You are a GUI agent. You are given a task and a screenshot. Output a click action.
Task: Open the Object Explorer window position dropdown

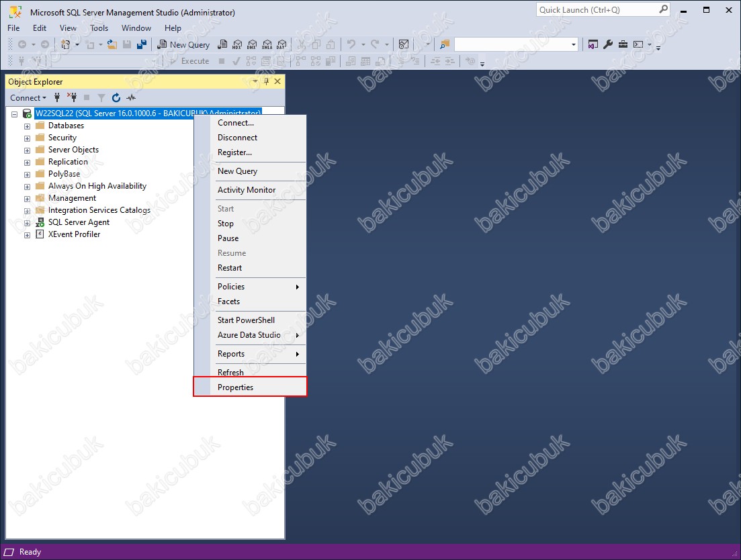point(255,81)
